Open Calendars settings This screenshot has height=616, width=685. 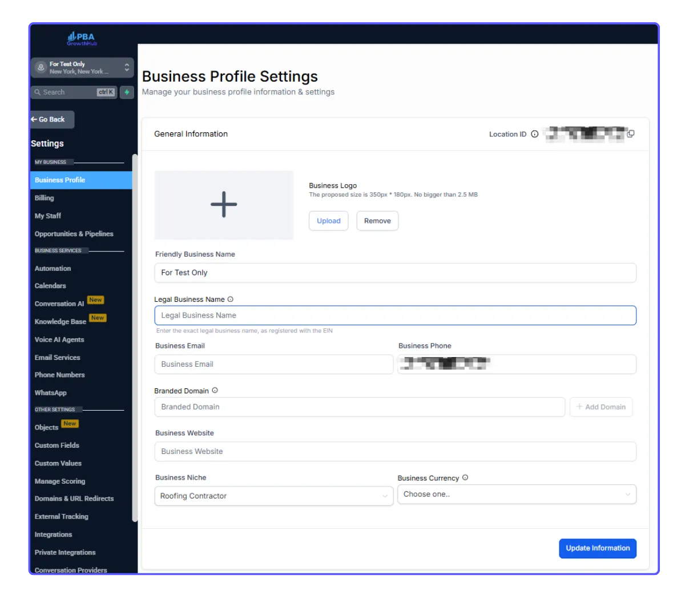point(50,286)
